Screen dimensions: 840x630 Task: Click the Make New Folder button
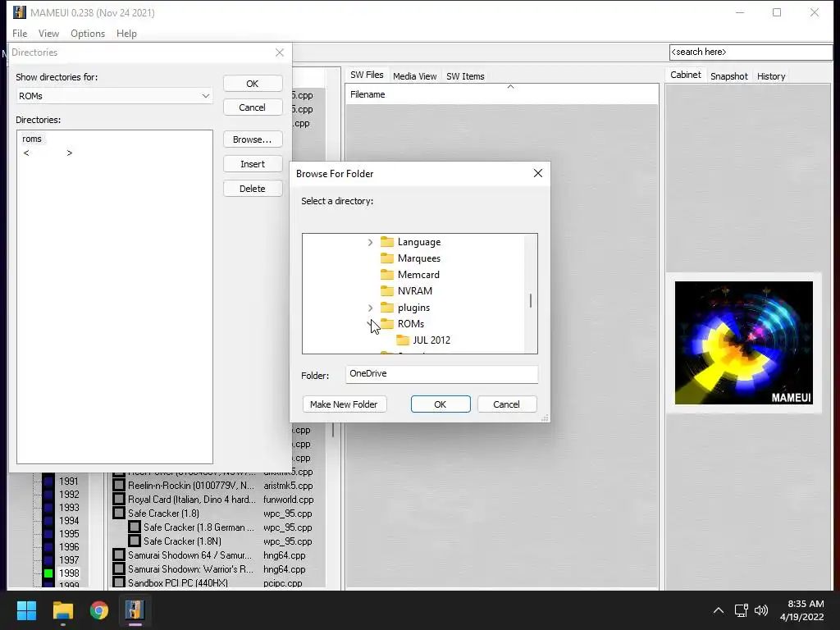pos(344,404)
